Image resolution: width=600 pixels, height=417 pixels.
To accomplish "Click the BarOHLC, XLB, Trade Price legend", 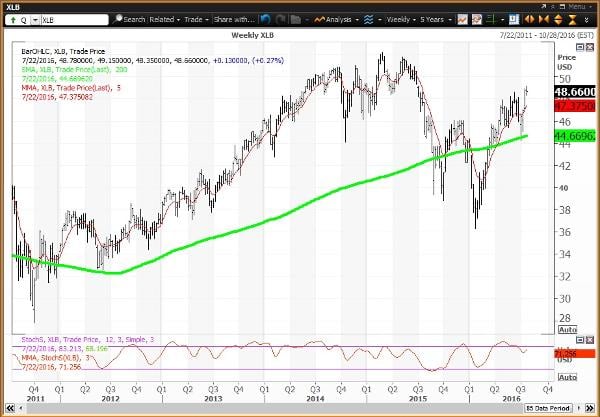I will click(63, 51).
